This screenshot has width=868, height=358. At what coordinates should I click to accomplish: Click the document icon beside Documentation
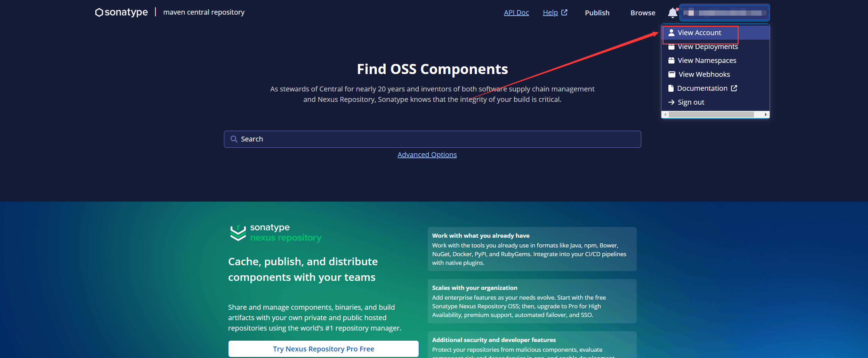click(671, 88)
